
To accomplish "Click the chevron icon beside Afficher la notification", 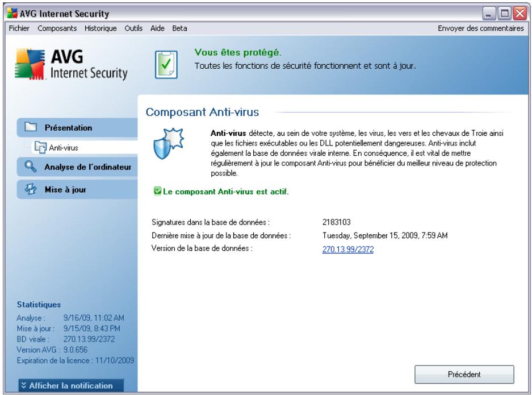I will 24,385.
